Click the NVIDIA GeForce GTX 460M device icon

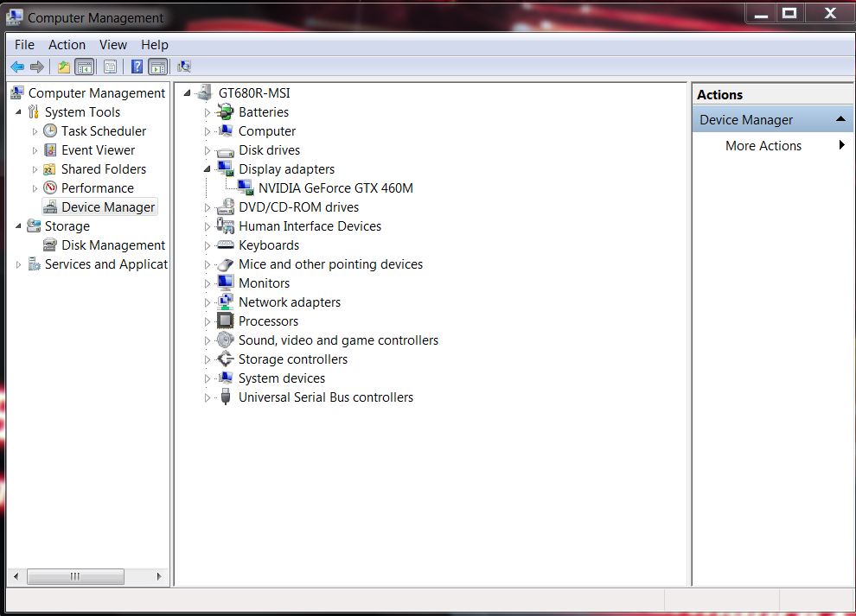pos(246,187)
